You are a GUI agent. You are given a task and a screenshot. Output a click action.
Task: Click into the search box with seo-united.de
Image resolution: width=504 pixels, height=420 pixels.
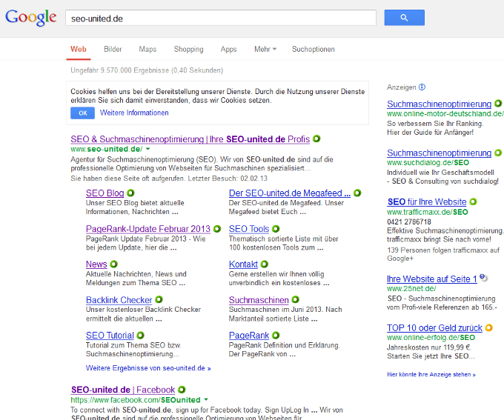[221, 18]
